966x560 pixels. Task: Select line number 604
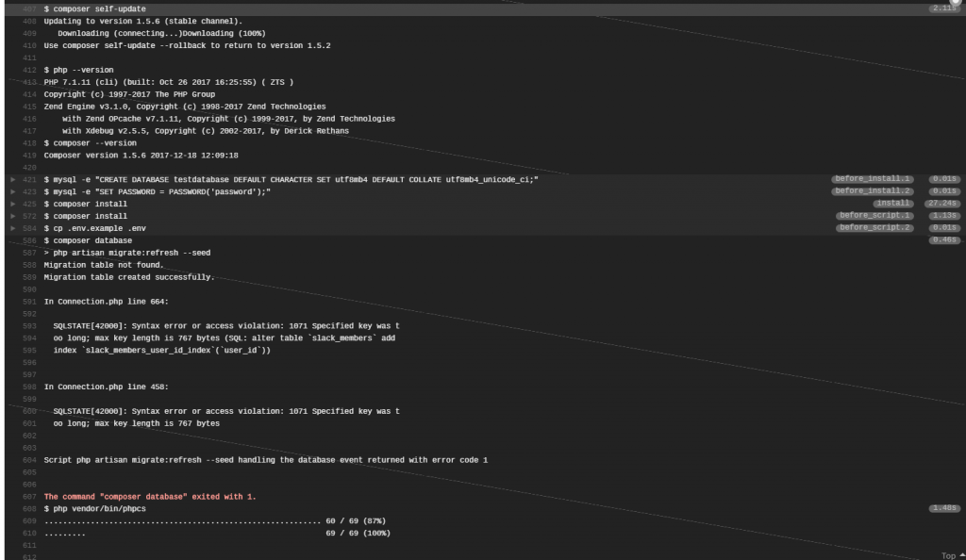pos(29,460)
